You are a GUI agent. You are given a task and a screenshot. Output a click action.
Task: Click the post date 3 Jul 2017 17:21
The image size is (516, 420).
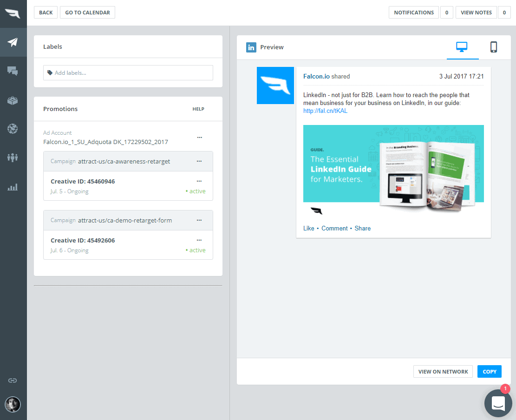[x=461, y=76]
